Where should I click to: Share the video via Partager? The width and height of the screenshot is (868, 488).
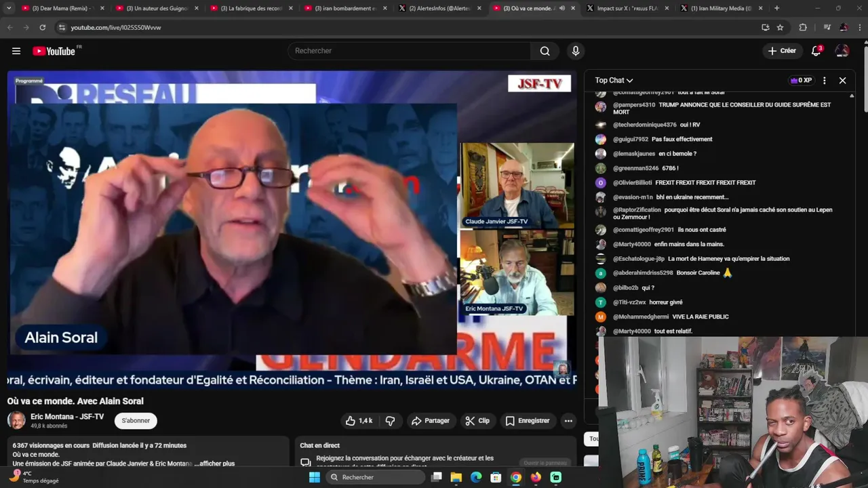point(431,421)
